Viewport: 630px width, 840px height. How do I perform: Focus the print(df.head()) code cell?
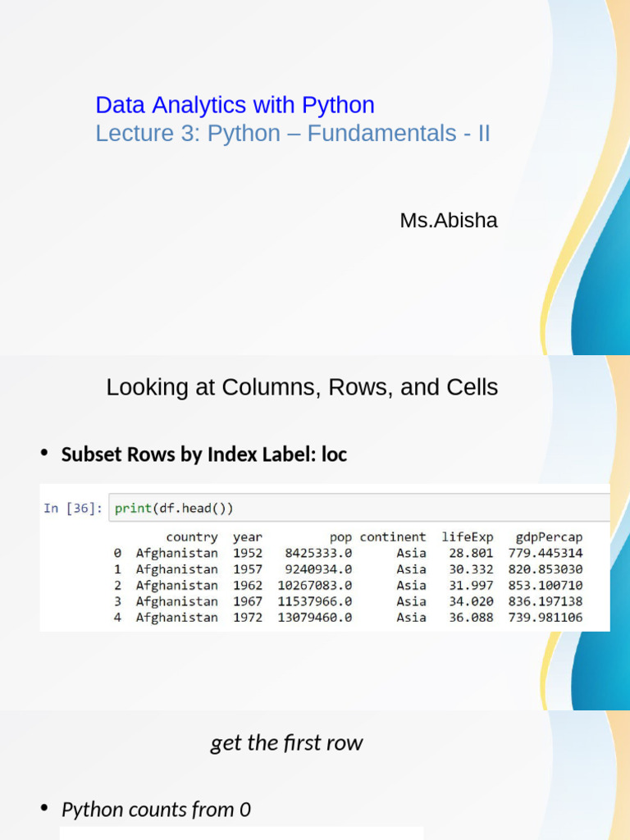tap(361, 509)
